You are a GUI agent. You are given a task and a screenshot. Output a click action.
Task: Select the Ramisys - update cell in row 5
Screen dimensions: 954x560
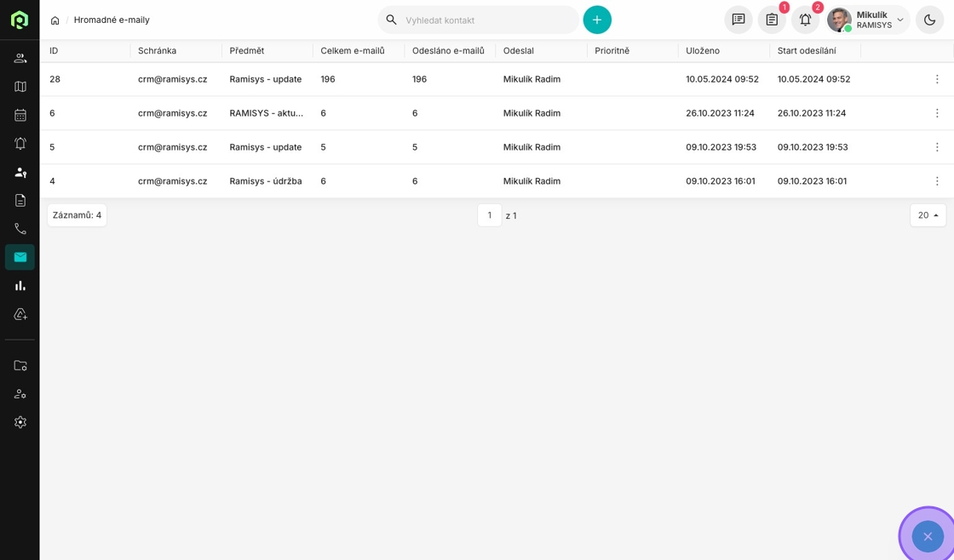(x=266, y=147)
